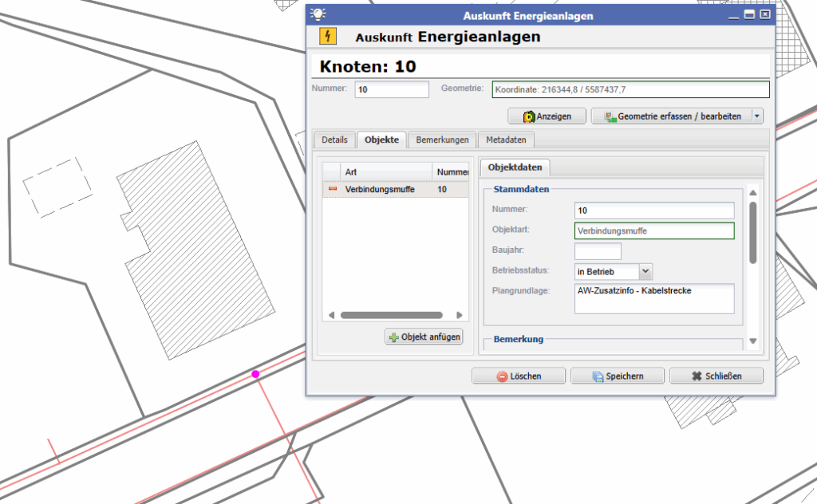Add object with Objekt anfügen button

tap(424, 337)
